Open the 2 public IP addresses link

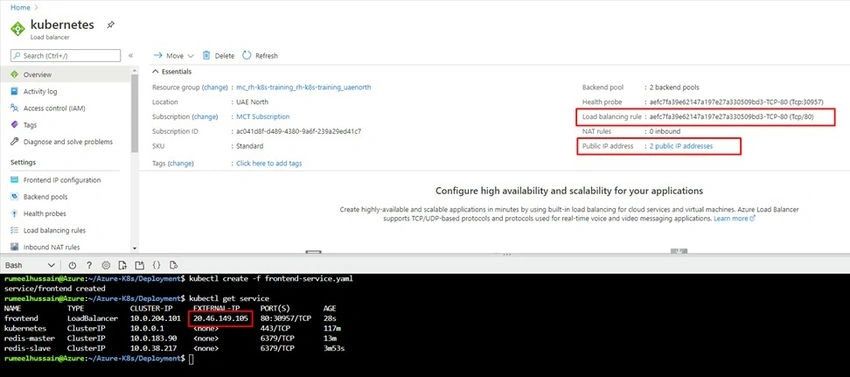tap(681, 146)
